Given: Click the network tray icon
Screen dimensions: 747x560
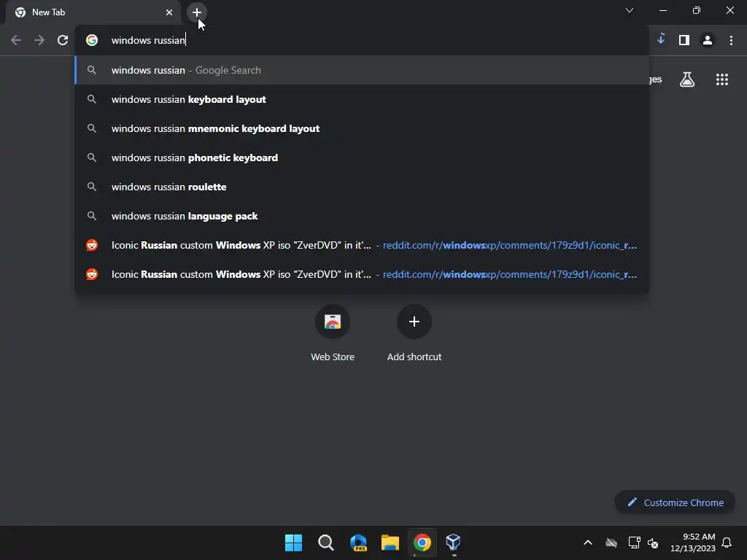Looking at the screenshot, I should pyautogui.click(x=634, y=542).
